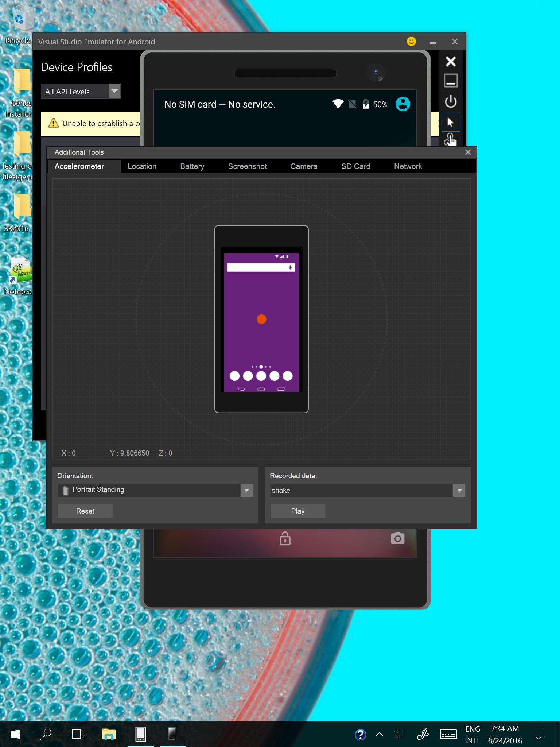Open the second emulator window on taskbar

pyautogui.click(x=172, y=734)
